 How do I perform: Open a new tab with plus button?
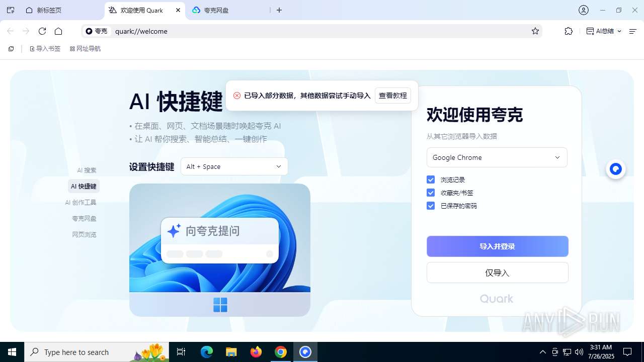(279, 10)
